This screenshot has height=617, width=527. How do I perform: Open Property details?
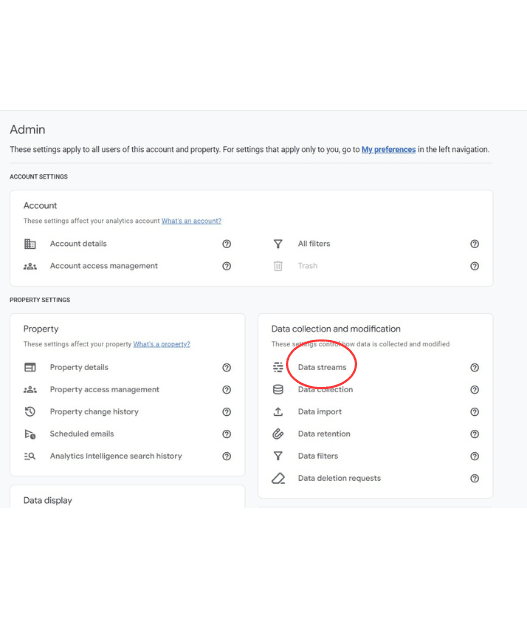click(79, 367)
